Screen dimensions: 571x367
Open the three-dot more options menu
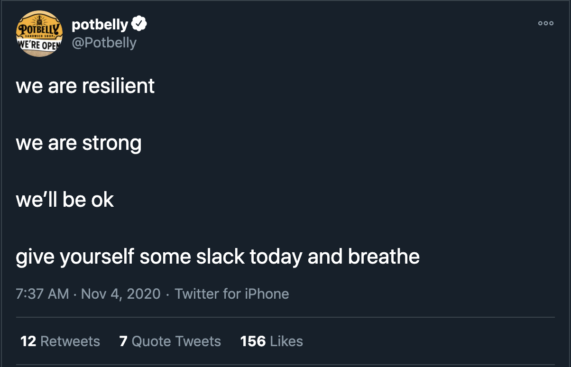click(x=546, y=23)
